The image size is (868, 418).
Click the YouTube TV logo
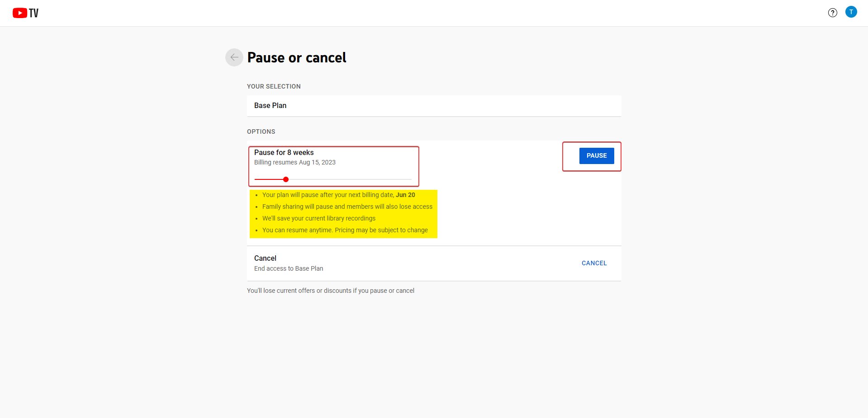tap(25, 13)
